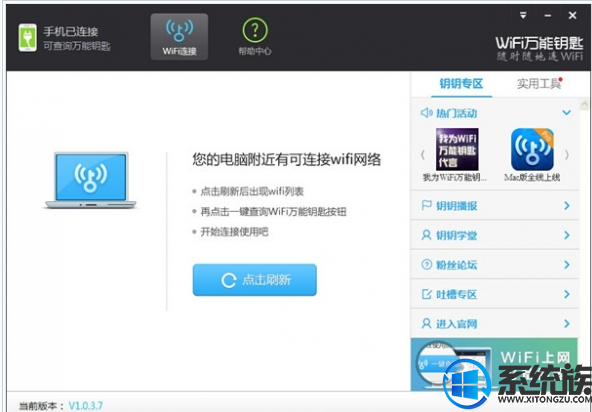Switch to the 实用工具 tab
The width and height of the screenshot is (592, 412).
point(539,83)
